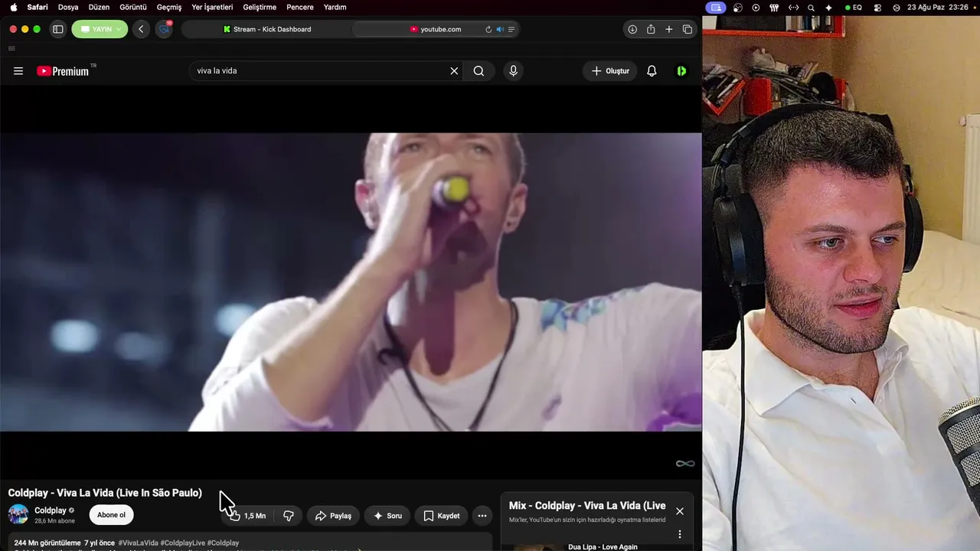This screenshot has height=551, width=980.
Task: Expand the green YAYIN profile dropdown
Action: [x=100, y=29]
